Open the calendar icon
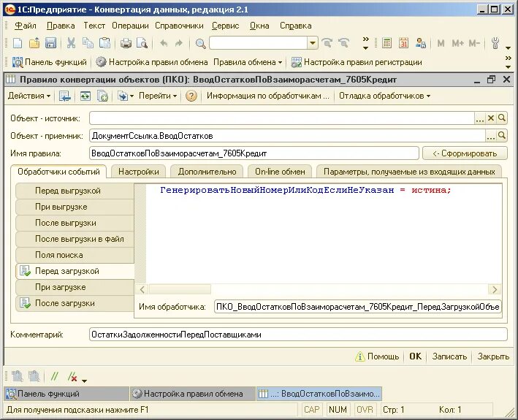 click(x=403, y=43)
